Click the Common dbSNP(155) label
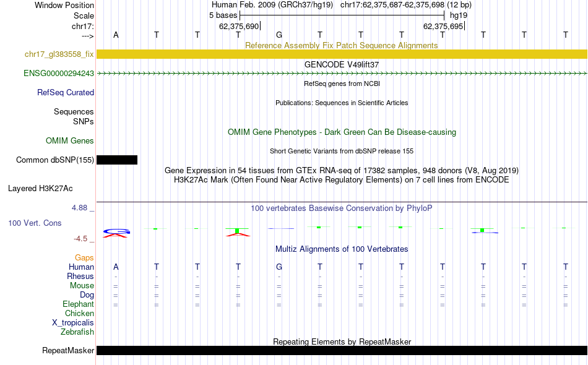 coord(55,160)
